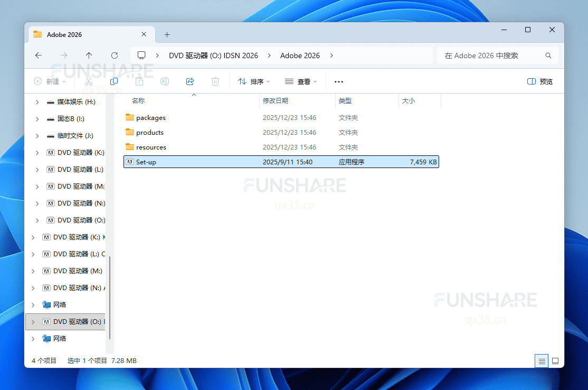The height and width of the screenshot is (390, 588).
Task: Delete the selected item via trash icon
Action: click(215, 81)
